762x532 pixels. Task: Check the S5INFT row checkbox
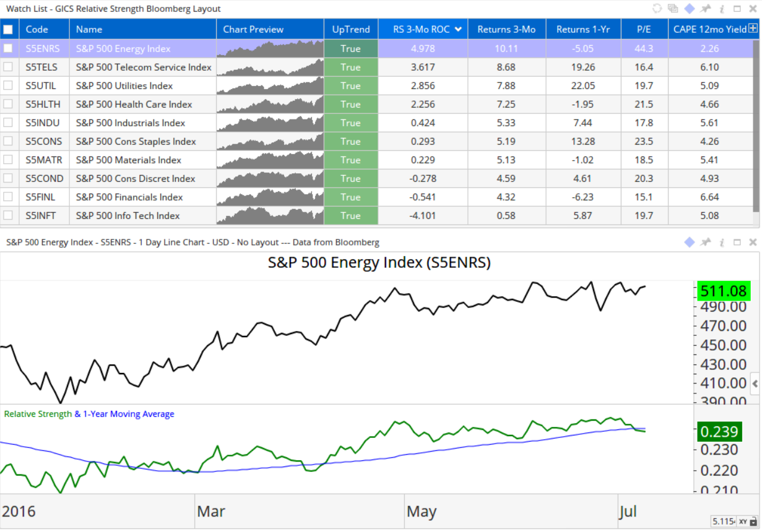(x=8, y=215)
